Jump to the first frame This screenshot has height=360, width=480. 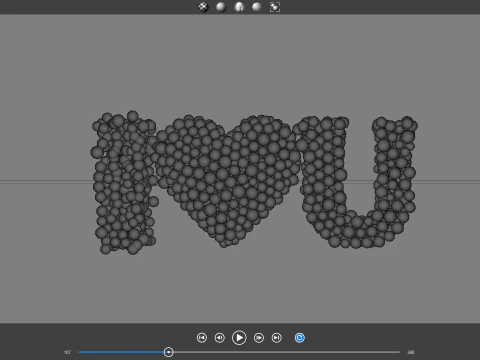(202, 338)
